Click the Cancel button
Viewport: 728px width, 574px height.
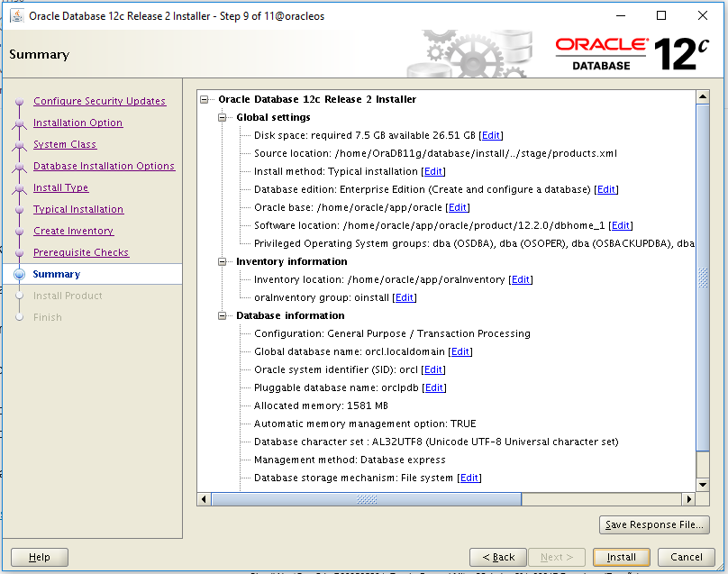687,557
